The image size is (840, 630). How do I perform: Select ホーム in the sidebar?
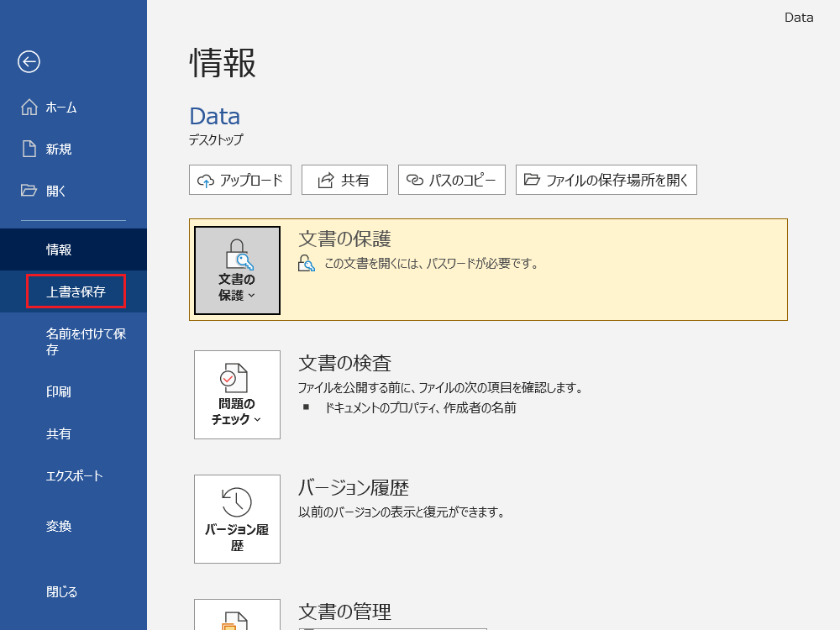(x=73, y=108)
